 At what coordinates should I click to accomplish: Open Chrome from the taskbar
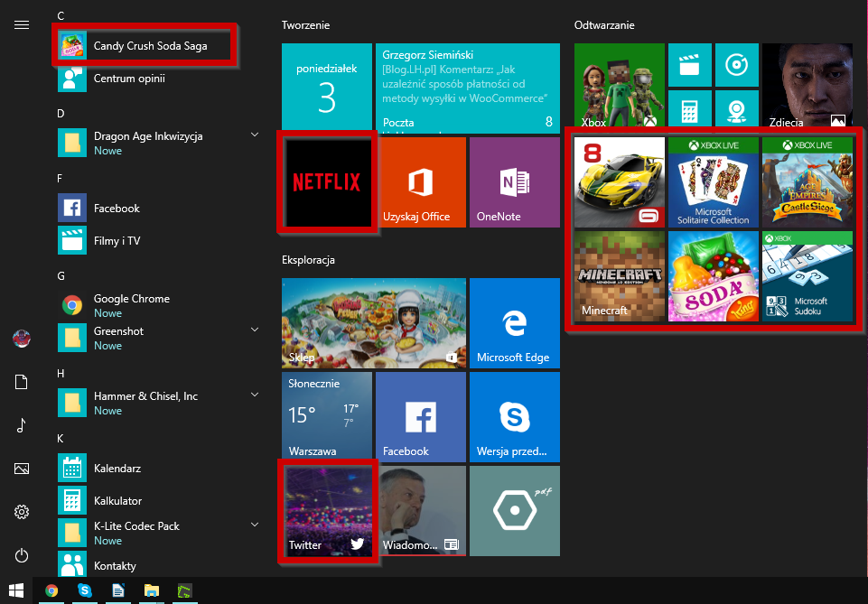[51, 590]
